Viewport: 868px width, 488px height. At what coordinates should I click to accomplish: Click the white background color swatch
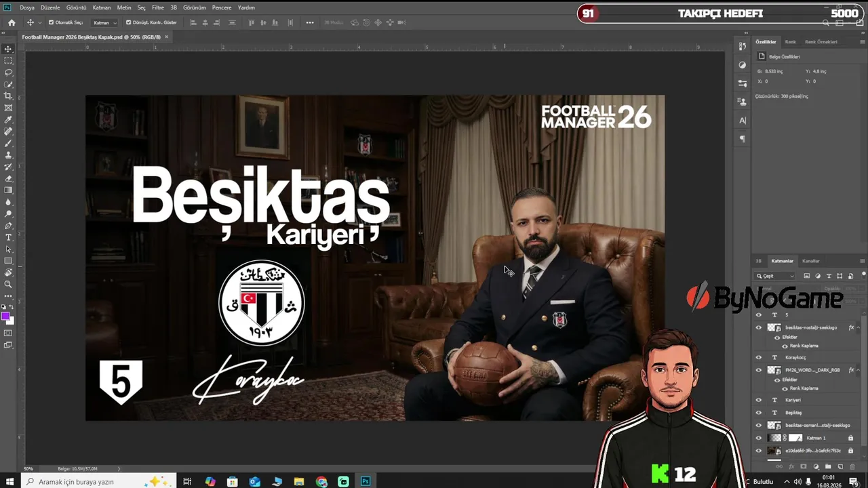click(x=10, y=321)
